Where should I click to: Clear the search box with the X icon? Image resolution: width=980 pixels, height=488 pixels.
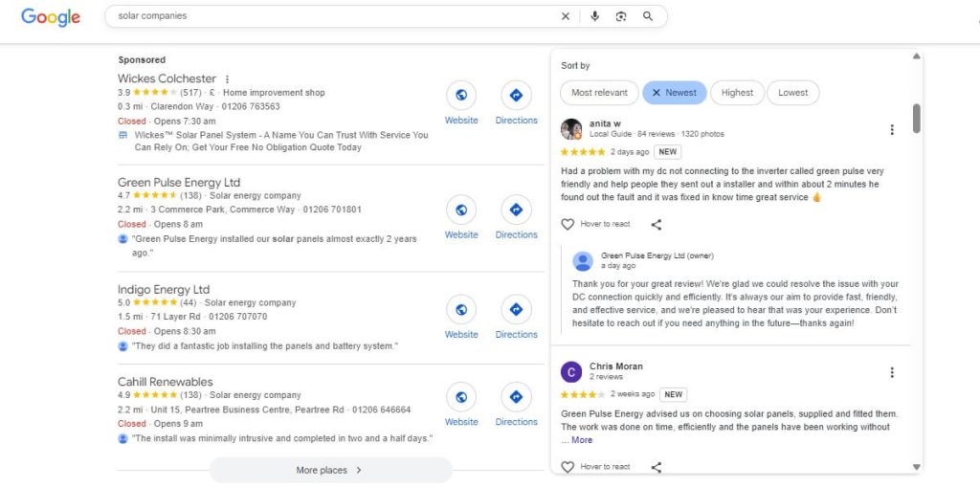(x=565, y=16)
